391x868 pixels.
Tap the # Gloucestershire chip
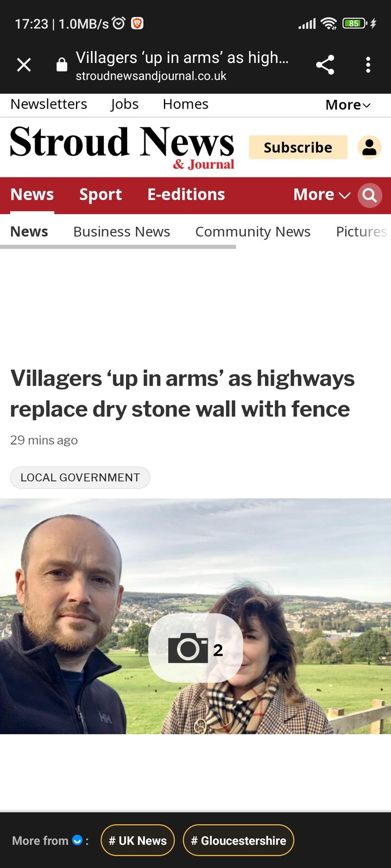pos(238,840)
